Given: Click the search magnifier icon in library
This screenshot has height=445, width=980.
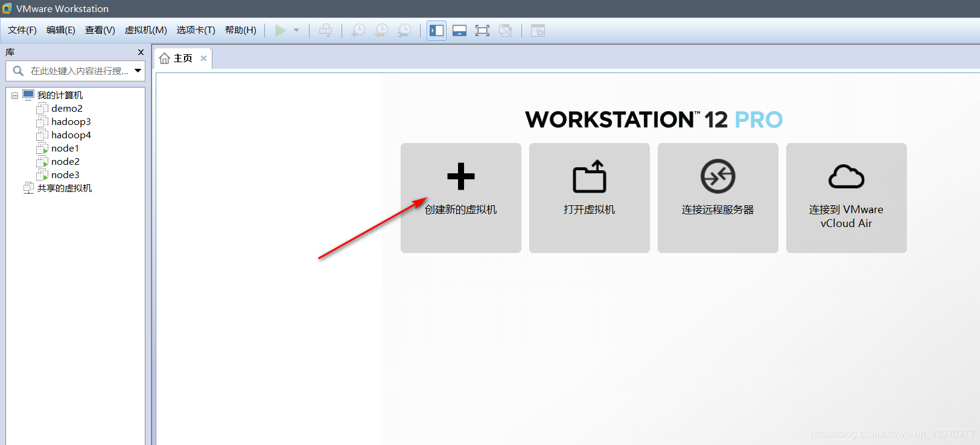Looking at the screenshot, I should click(x=18, y=71).
